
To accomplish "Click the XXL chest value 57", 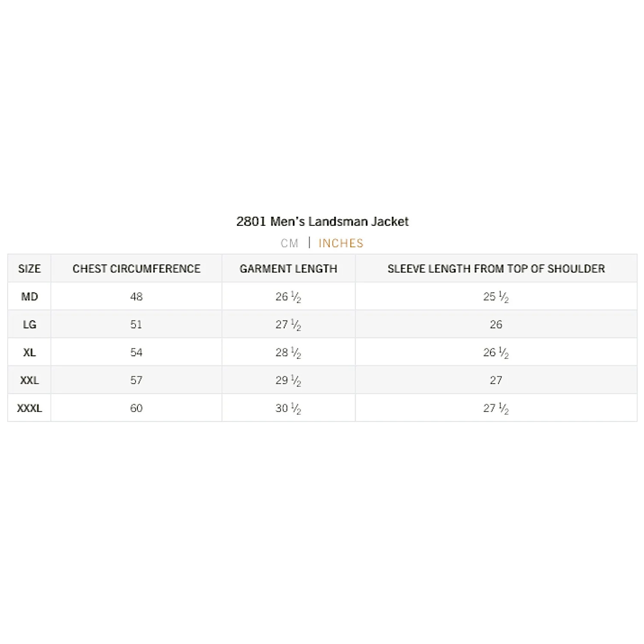I will (x=137, y=380).
